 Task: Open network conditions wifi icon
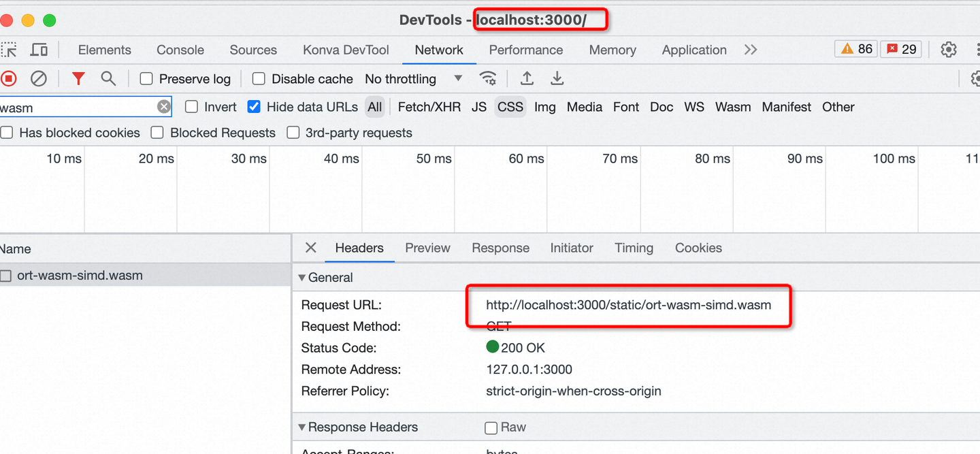point(488,79)
